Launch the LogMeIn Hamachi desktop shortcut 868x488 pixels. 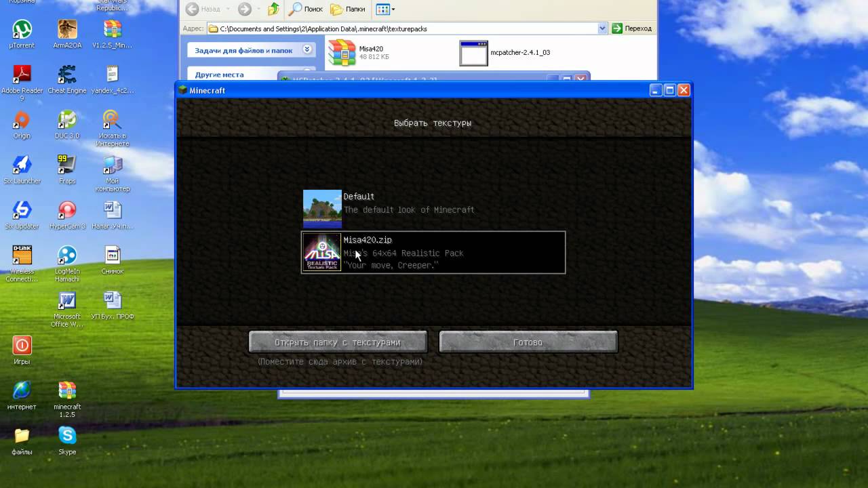(67, 264)
